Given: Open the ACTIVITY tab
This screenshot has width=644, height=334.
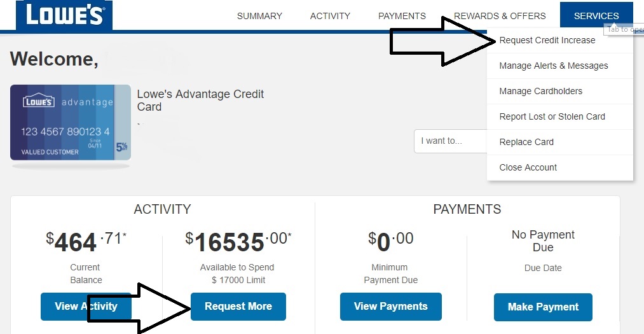Looking at the screenshot, I should pos(330,16).
